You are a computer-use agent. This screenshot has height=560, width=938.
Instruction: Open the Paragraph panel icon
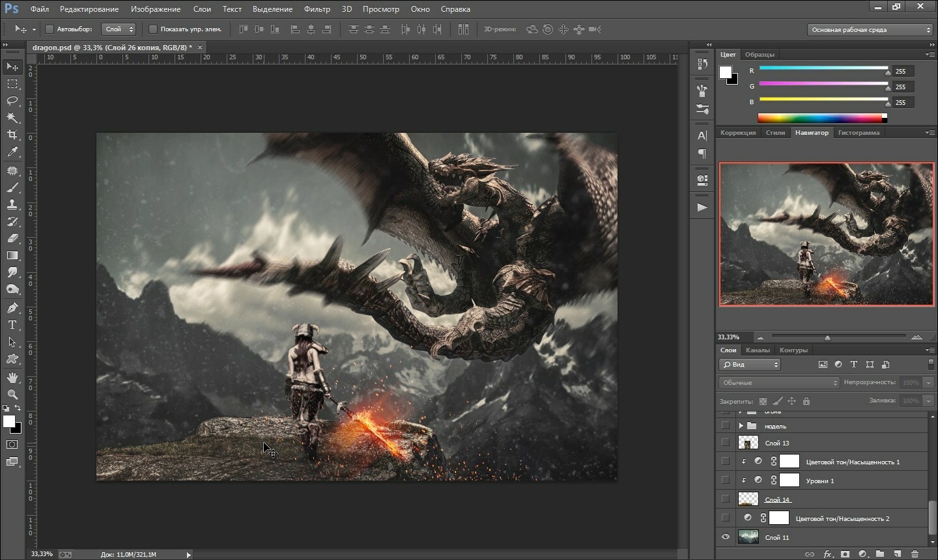coord(702,154)
